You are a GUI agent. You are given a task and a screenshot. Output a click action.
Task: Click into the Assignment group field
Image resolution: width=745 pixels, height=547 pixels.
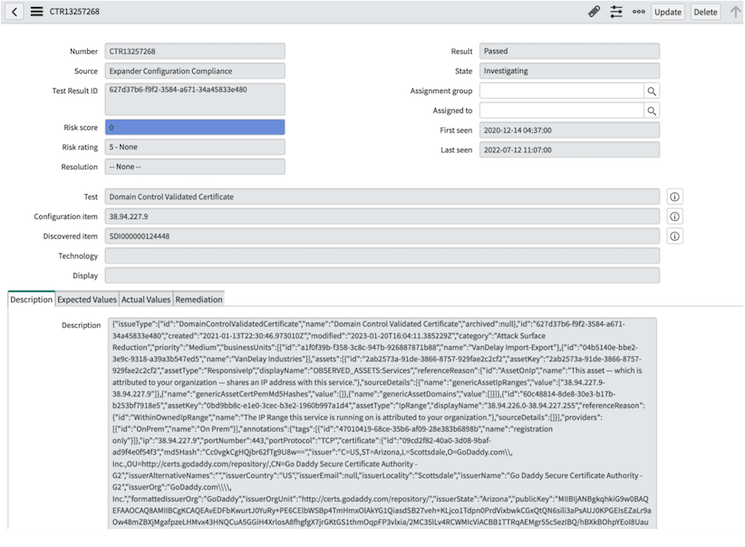click(x=560, y=91)
